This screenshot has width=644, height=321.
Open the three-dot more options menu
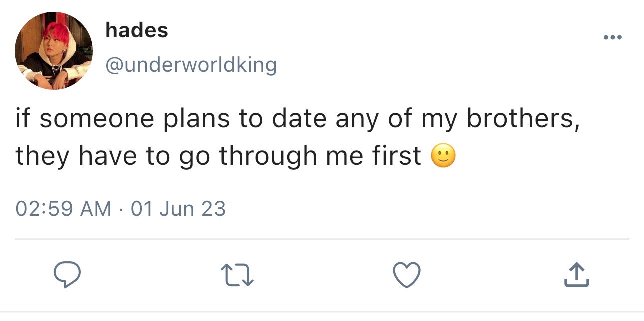click(612, 38)
